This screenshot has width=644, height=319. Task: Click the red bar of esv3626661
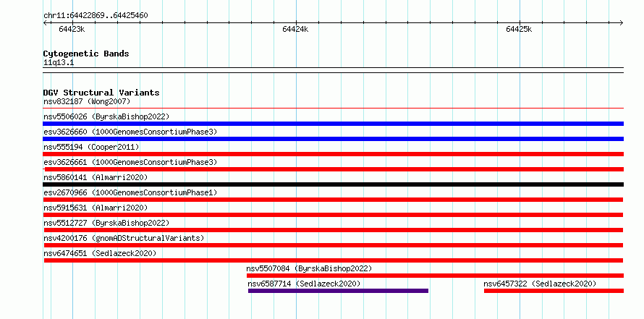(x=334, y=169)
